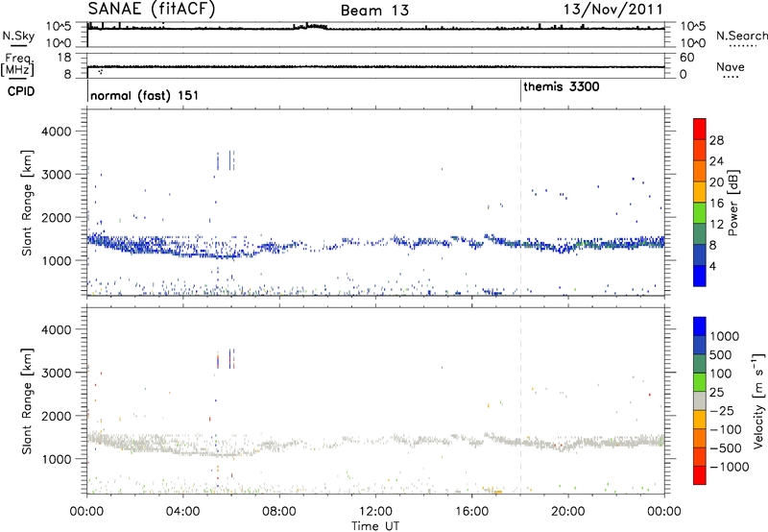Click the Beam 13 label
Image resolution: width=768 pixels, height=532 pixels.
374,11
